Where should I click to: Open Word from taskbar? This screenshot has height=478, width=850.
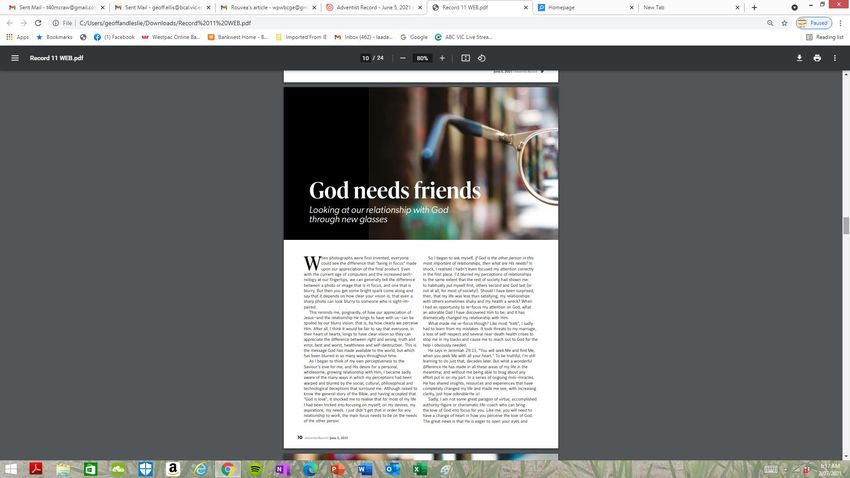pos(365,469)
